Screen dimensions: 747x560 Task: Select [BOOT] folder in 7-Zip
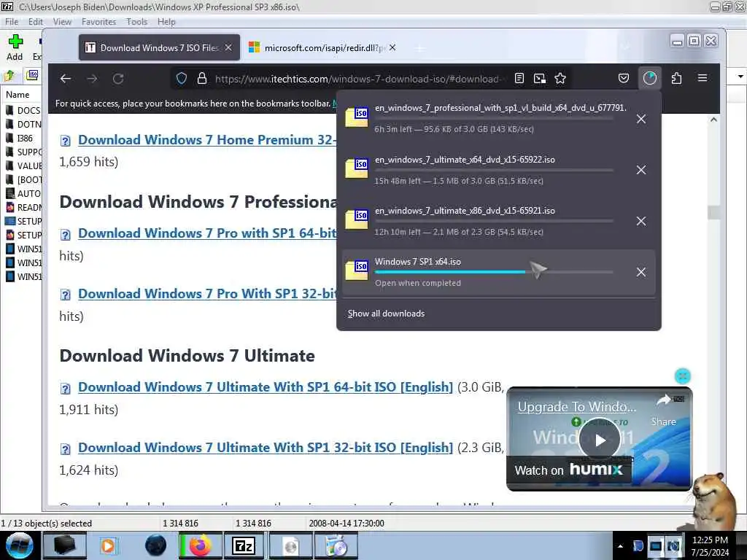click(x=23, y=179)
